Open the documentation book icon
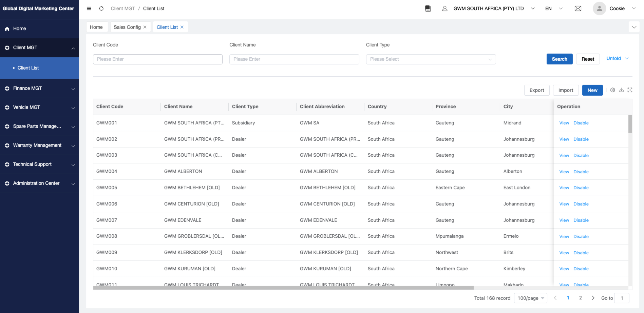The height and width of the screenshot is (313, 644). (428, 8)
